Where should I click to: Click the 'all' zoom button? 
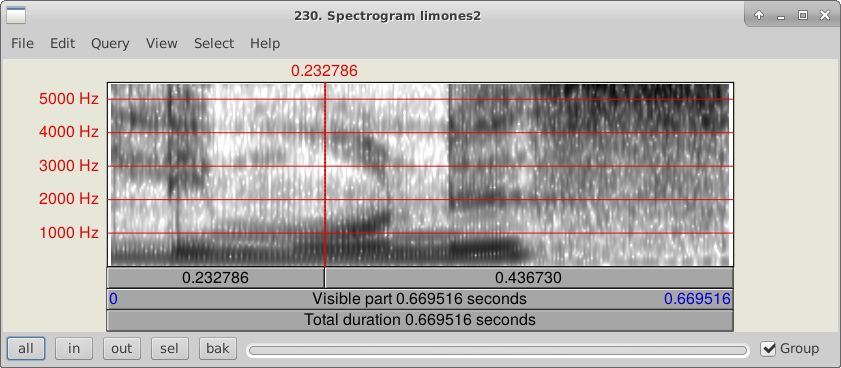tap(26, 349)
